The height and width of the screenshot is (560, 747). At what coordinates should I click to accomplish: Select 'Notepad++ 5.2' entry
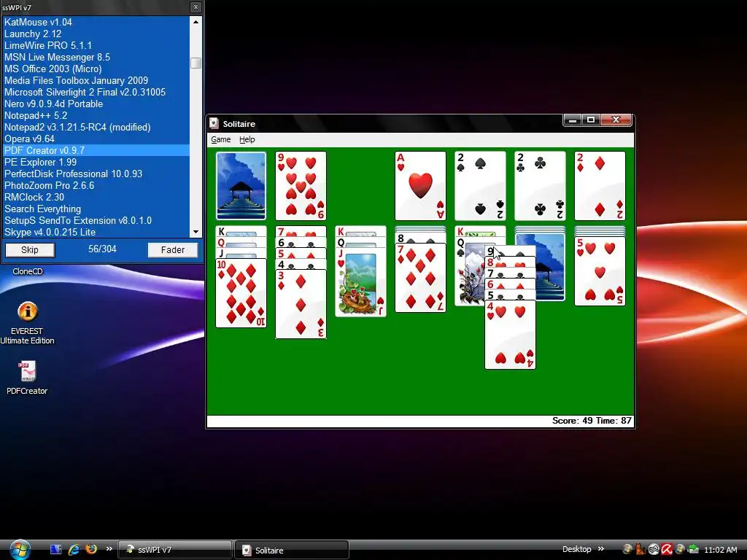(96, 115)
